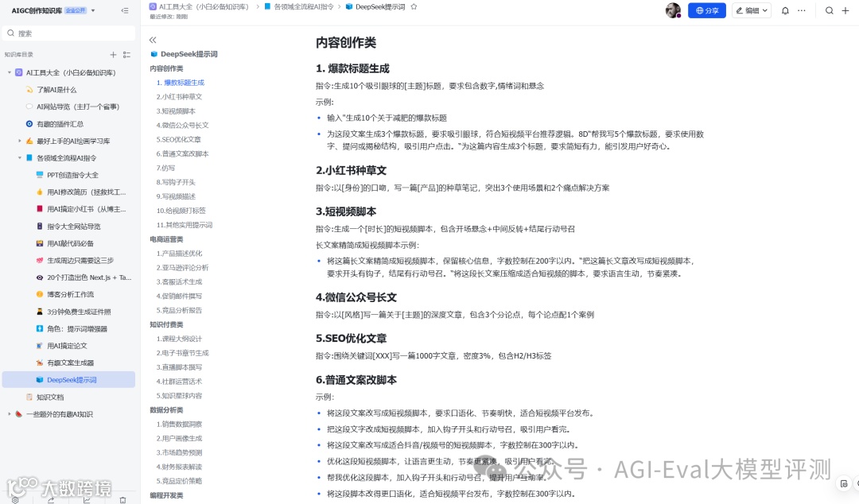Click the blue 分享 share button
This screenshot has height=504, width=859.
(x=707, y=10)
